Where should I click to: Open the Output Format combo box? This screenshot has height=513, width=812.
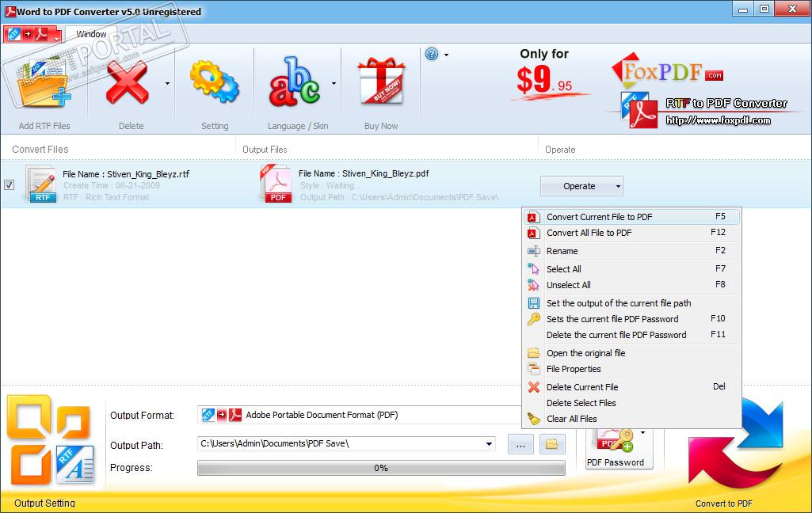pos(360,415)
